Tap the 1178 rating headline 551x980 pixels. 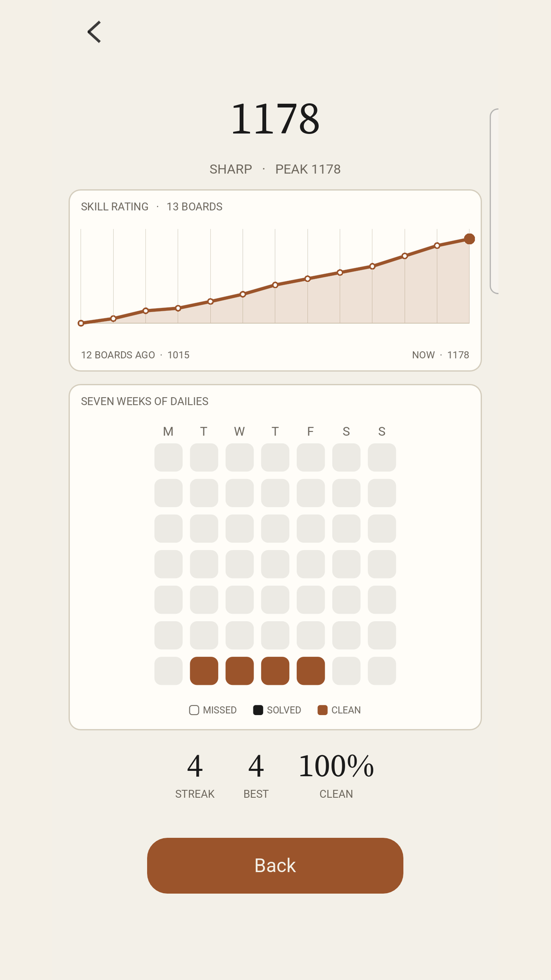point(275,118)
